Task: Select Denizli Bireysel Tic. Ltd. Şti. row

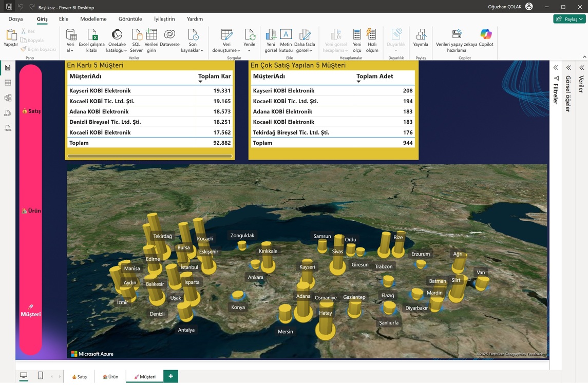Action: 149,122
